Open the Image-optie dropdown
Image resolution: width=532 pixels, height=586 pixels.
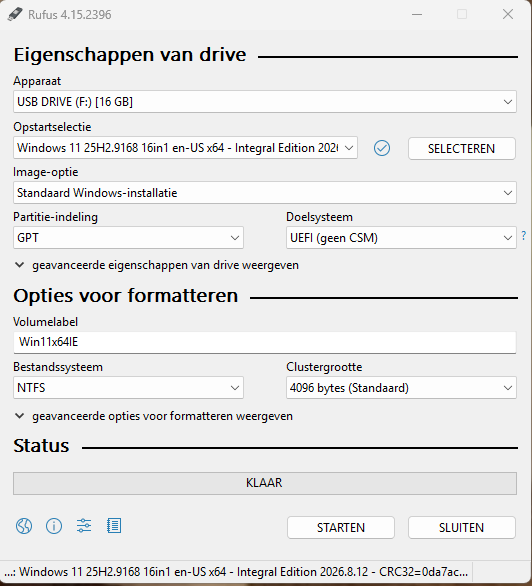click(x=265, y=193)
